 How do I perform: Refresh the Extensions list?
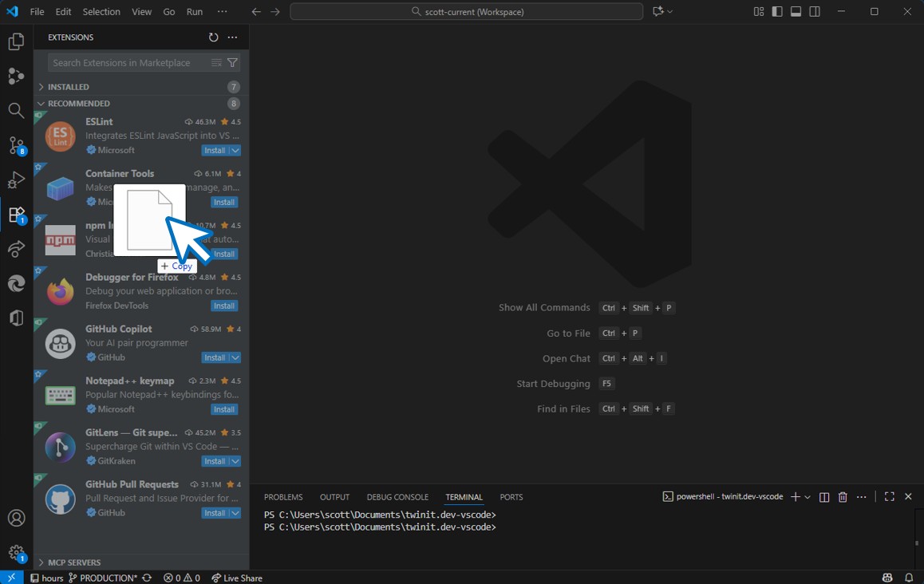pyautogui.click(x=212, y=37)
